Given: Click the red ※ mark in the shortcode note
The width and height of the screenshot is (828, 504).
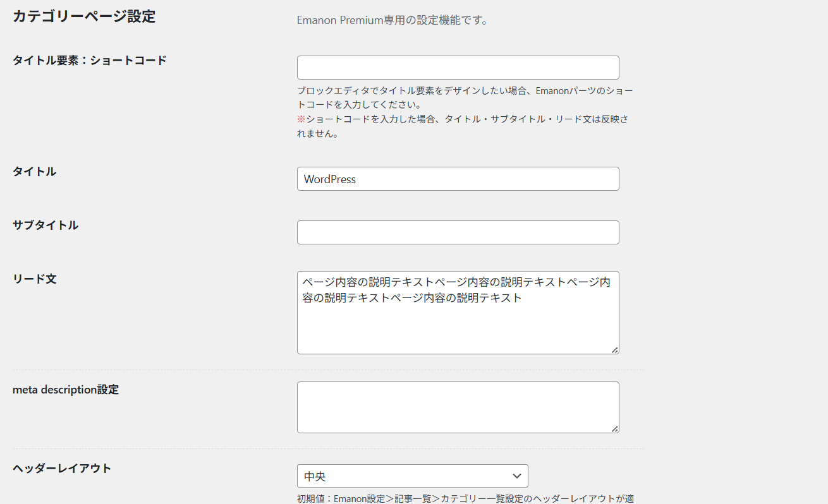Looking at the screenshot, I should 301,119.
